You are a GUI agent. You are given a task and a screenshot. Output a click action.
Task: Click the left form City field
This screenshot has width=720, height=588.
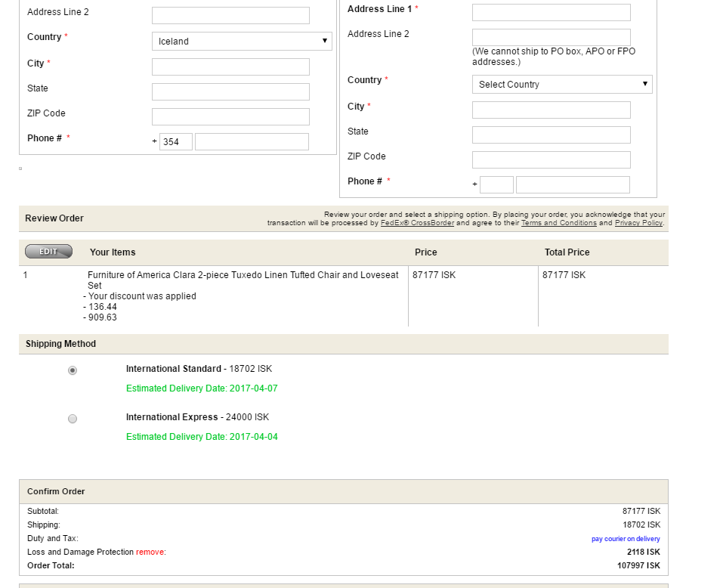point(230,67)
